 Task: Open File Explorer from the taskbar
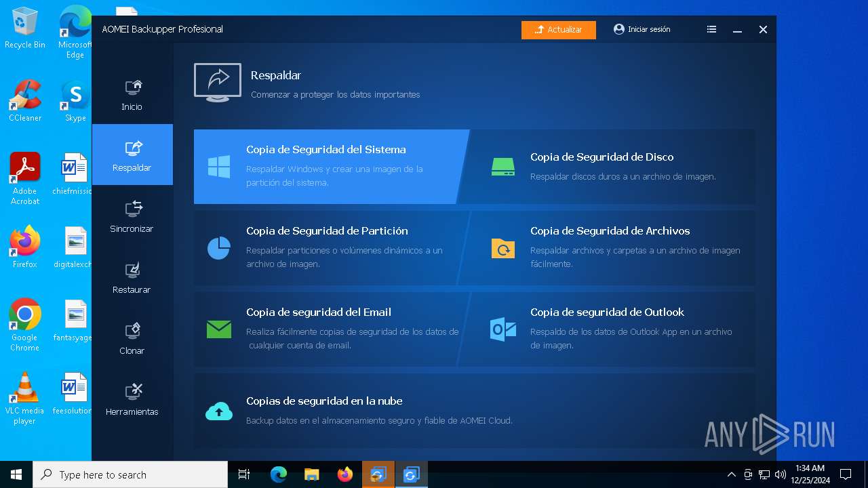311,474
